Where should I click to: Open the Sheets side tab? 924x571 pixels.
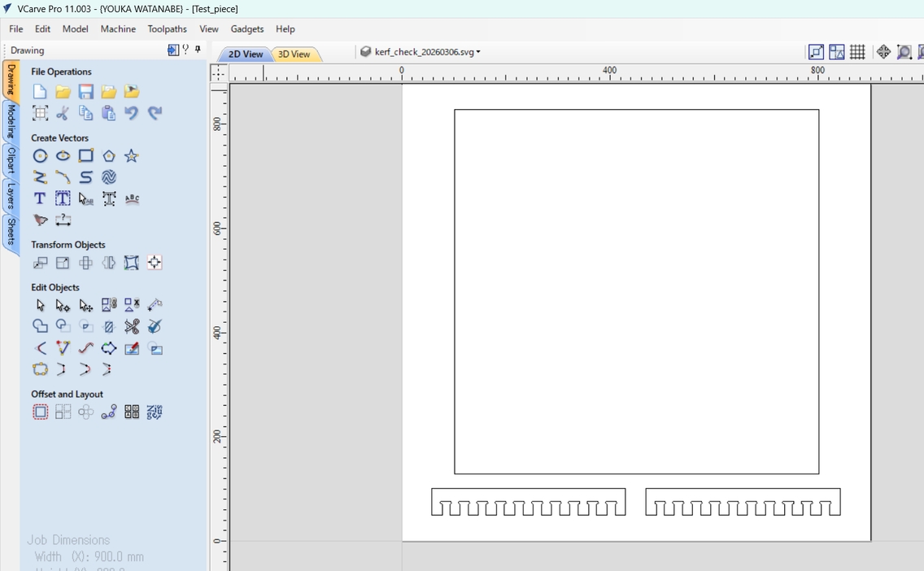[x=11, y=232]
